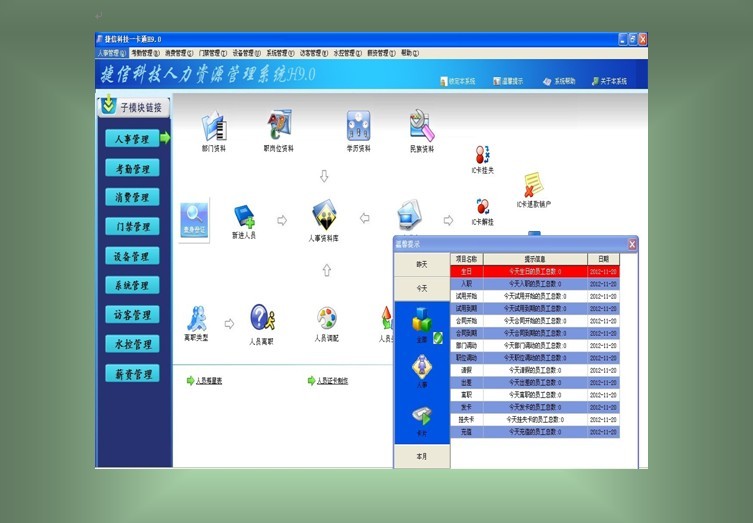Open the 民族资料 icon
753x523 pixels.
click(421, 127)
